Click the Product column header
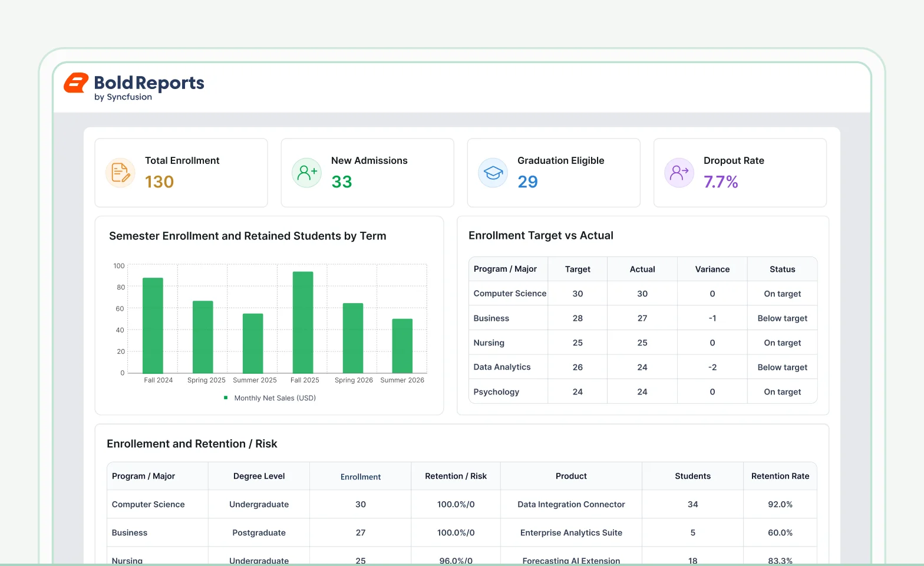924x566 pixels. 571,476
